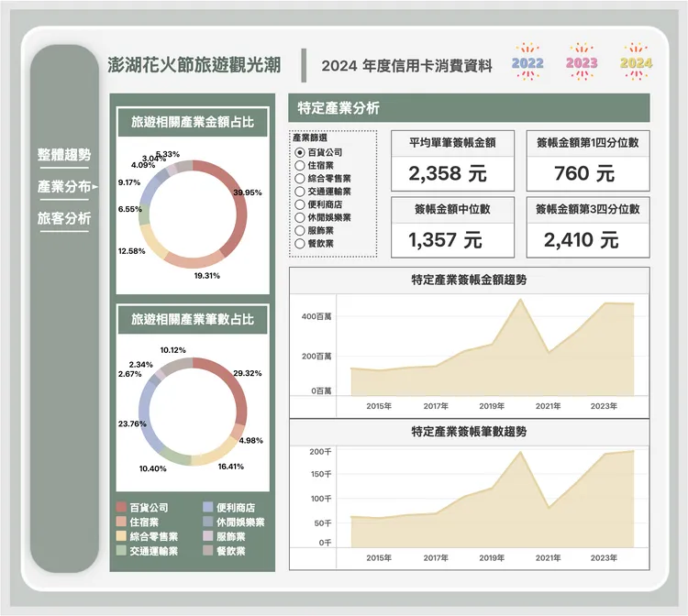The width and height of the screenshot is (688, 616).
Task: Click the 休閒娛樂業 legend color swatch
Action: pyautogui.click(x=208, y=522)
